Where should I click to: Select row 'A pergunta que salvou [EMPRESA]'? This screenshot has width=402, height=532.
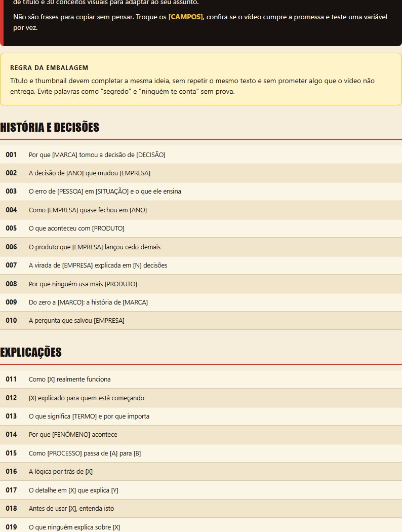[201, 321]
